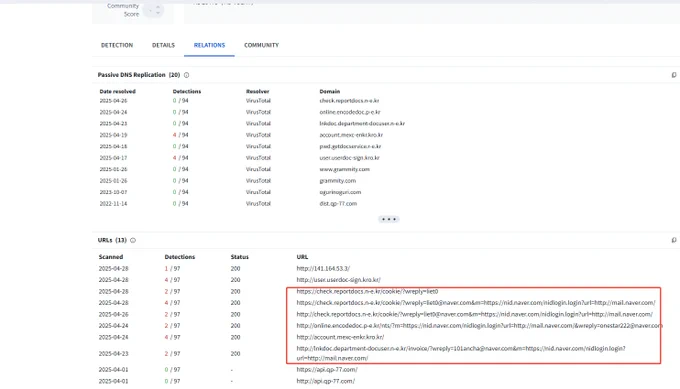Click the URL http://account.mexc-enkr.kro.kr/
The image size is (680, 389).
click(340, 337)
